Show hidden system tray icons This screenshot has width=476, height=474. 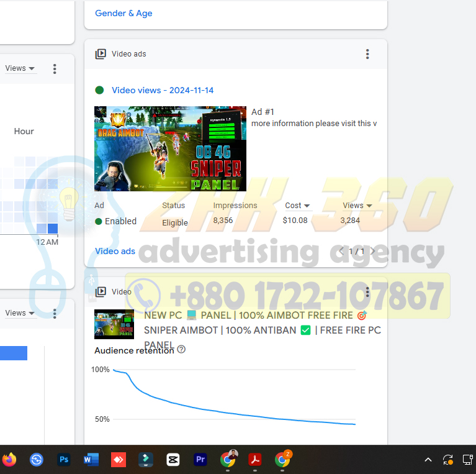[428, 460]
